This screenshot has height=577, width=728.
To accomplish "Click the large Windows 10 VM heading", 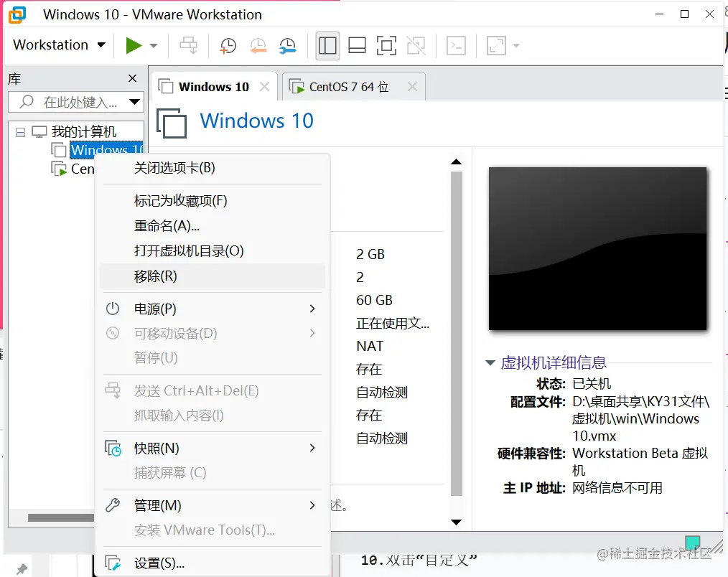I will click(257, 121).
